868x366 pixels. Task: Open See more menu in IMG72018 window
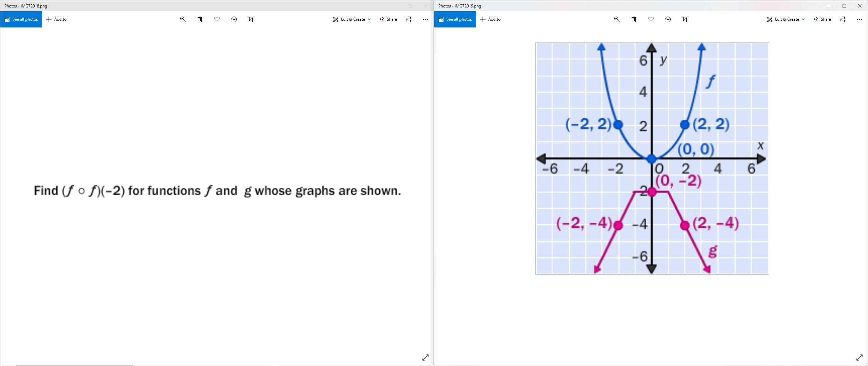point(426,19)
